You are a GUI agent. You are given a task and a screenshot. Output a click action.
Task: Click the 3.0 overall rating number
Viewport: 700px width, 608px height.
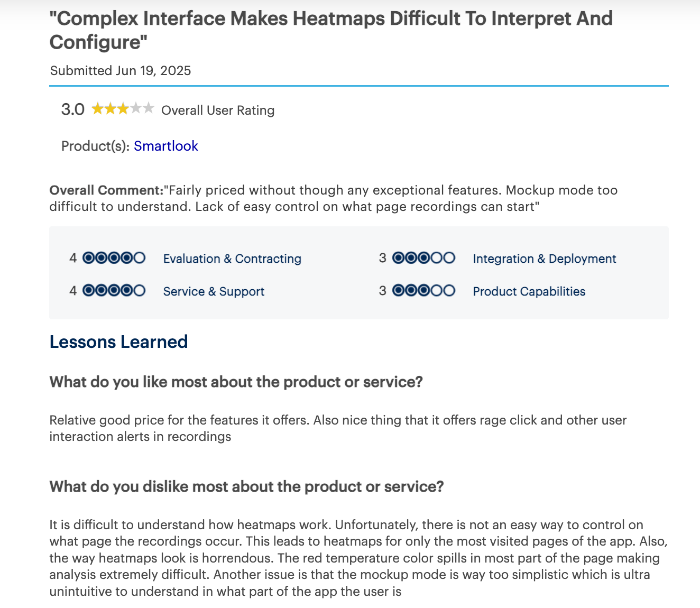[x=73, y=109]
